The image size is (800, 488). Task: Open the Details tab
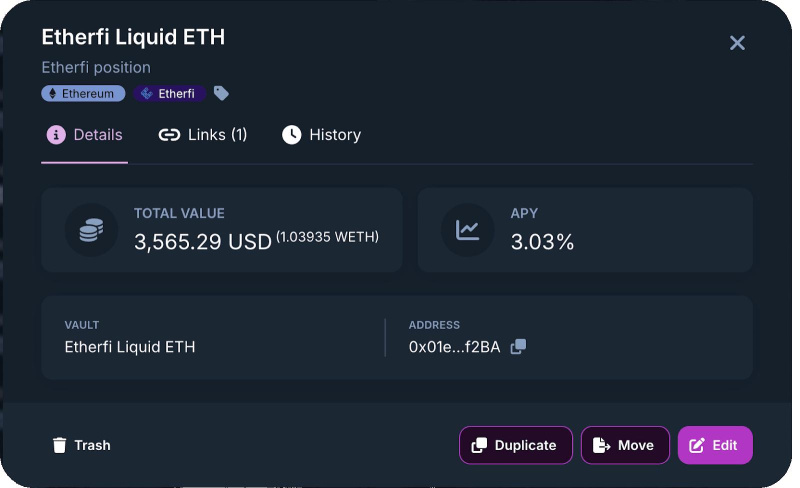point(85,135)
